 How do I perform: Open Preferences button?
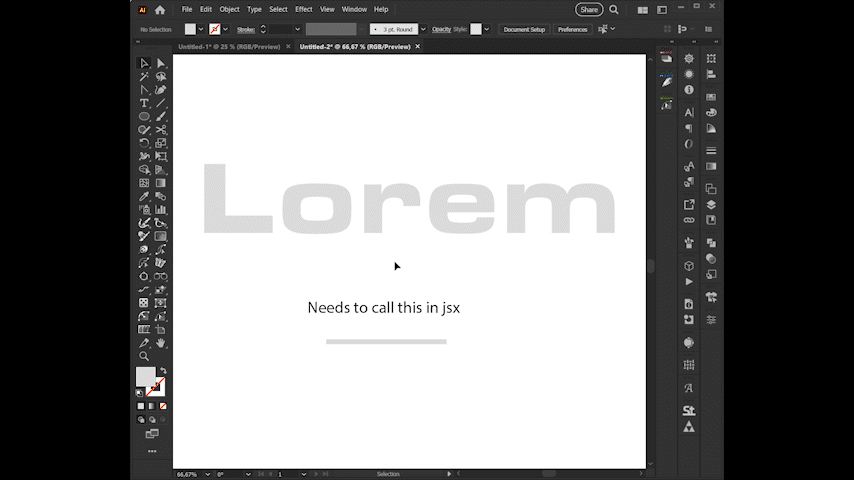tap(572, 29)
